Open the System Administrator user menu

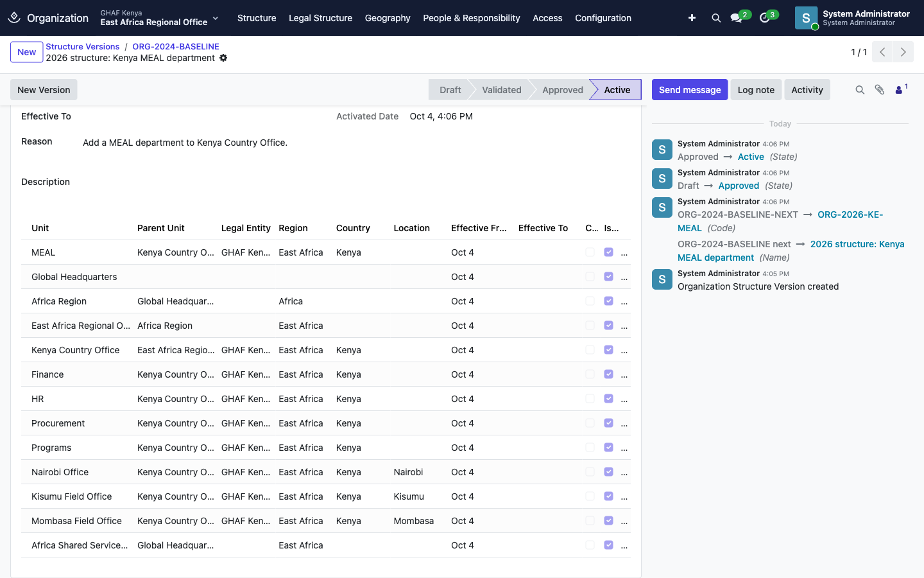(852, 18)
